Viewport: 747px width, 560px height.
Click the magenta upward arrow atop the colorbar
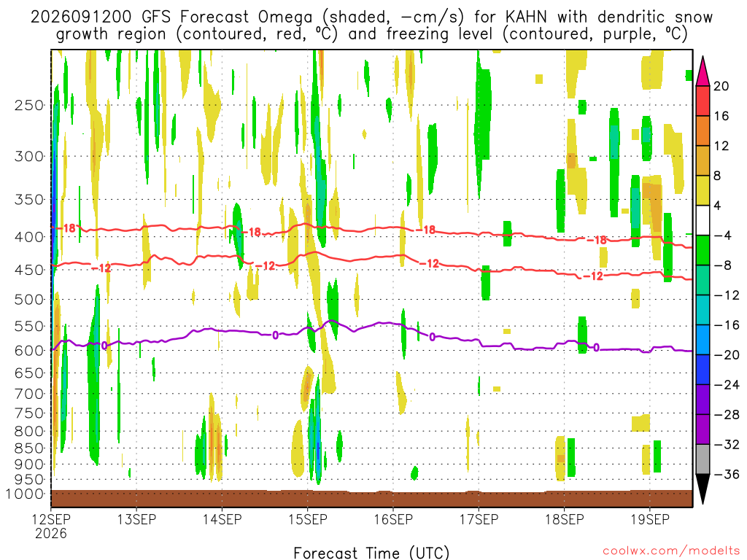point(703,71)
